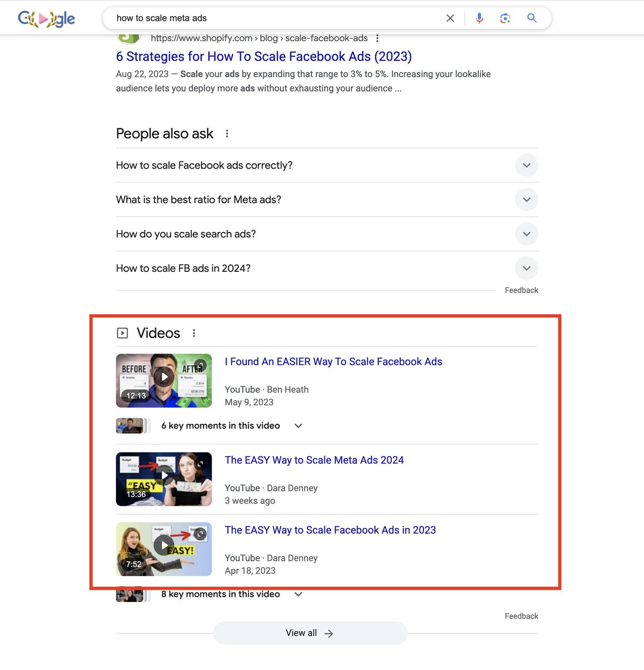Click the expand preview icon on the 13:36 thumbnail

[200, 464]
